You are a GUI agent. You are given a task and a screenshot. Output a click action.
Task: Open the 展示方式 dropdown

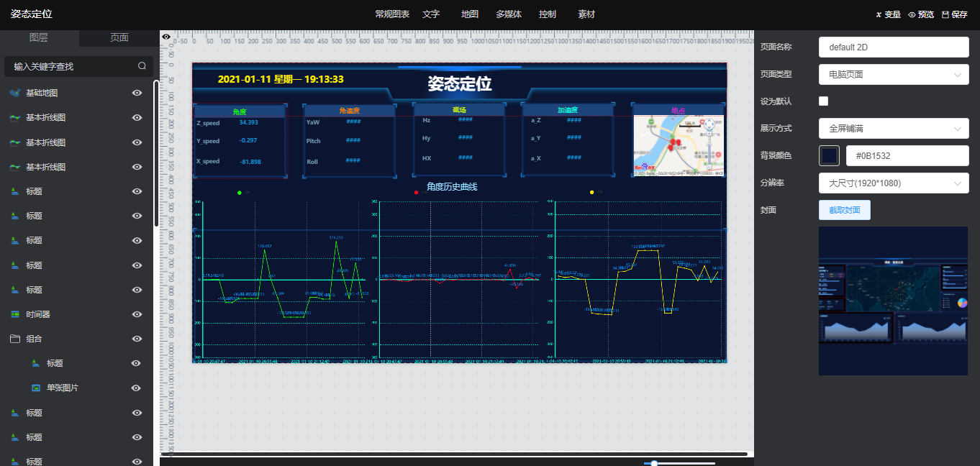[894, 128]
